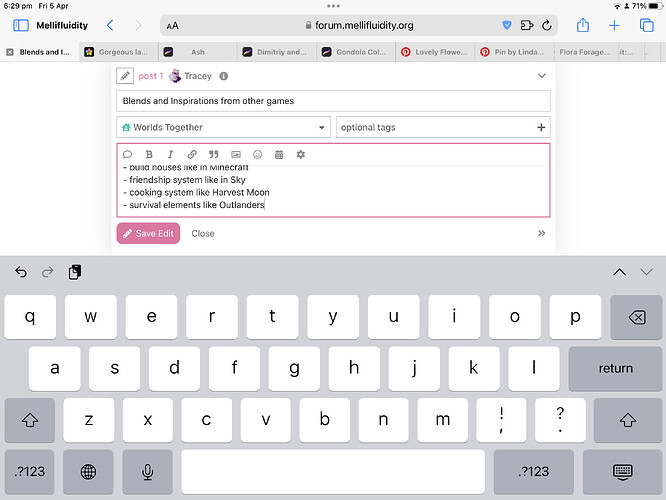This screenshot has height=500, width=666.
Task: Tap the pencil edit icon beside post 1
Action: [125, 76]
